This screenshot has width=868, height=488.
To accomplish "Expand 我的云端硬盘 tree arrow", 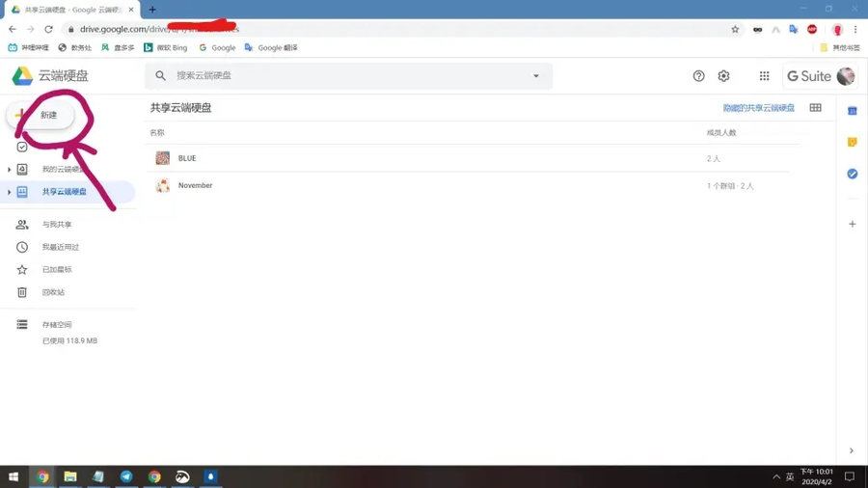I will click(x=10, y=170).
